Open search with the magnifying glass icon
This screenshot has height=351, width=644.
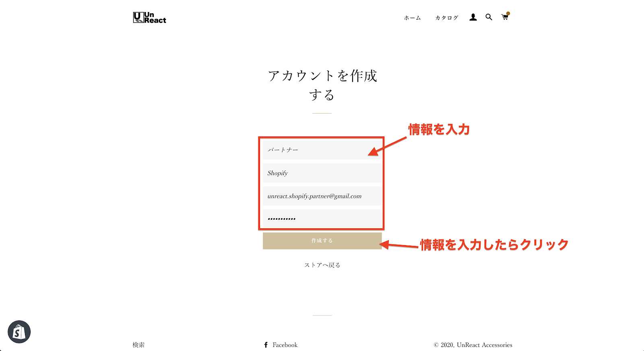pyautogui.click(x=489, y=17)
